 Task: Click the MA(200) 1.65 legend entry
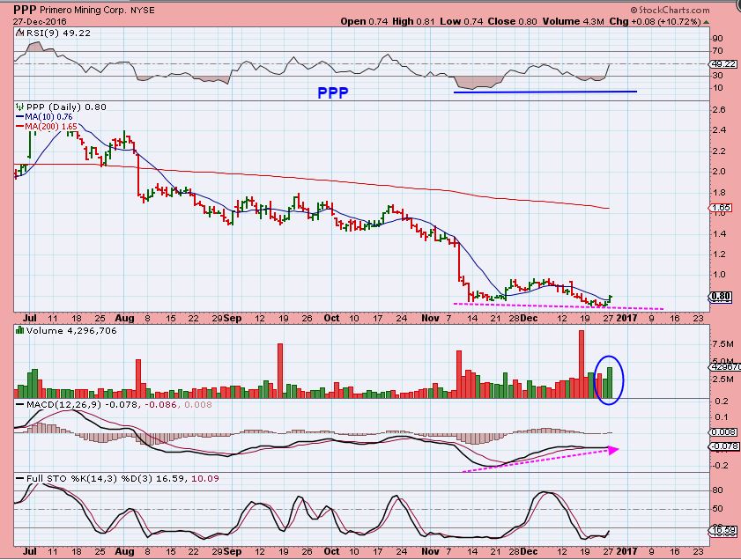tap(50, 127)
